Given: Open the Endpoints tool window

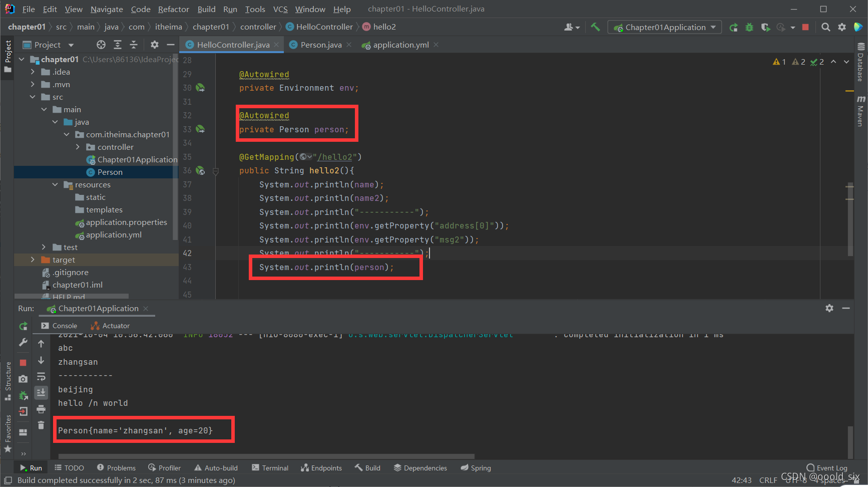Looking at the screenshot, I should [321, 468].
